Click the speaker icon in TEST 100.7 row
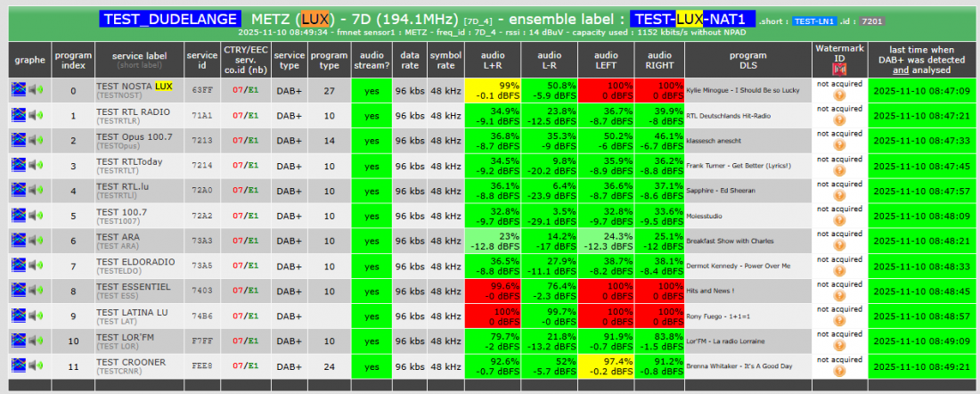This screenshot has height=394, width=980. coord(37,215)
